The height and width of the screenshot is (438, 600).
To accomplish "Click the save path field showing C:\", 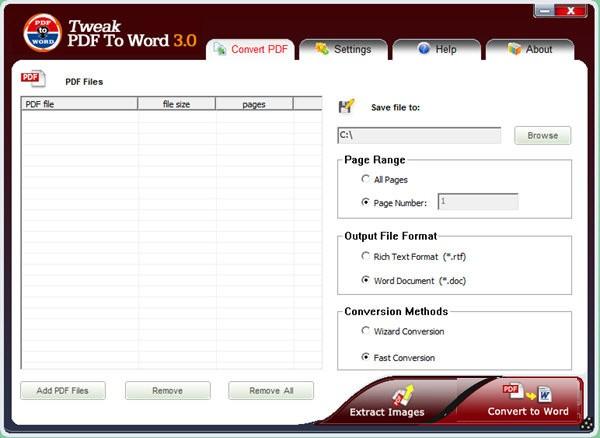I will [x=419, y=135].
